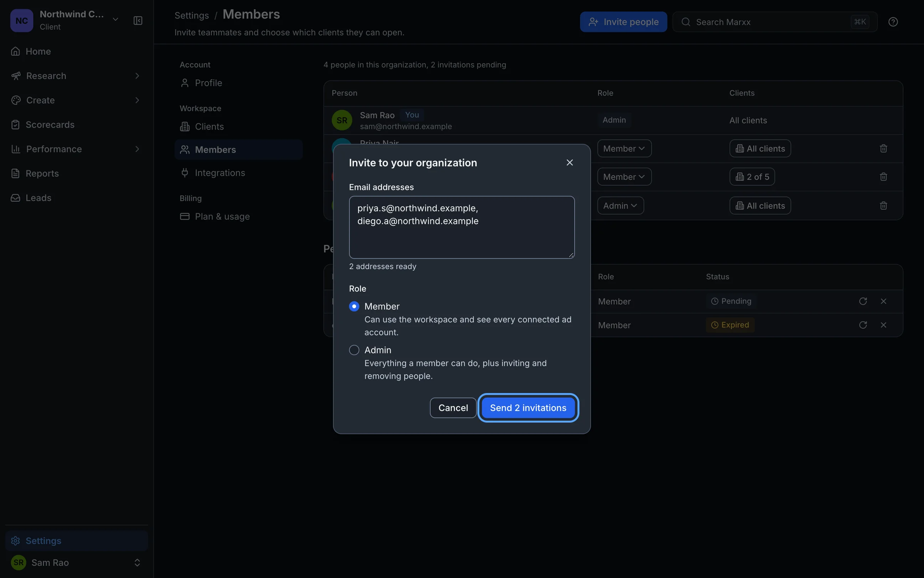Close the invite dialog with X
Viewport: 924px width, 578px height.
coord(569,163)
